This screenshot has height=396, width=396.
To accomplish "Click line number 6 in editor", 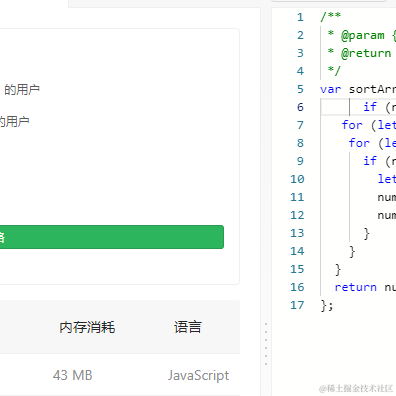I will (x=300, y=107).
